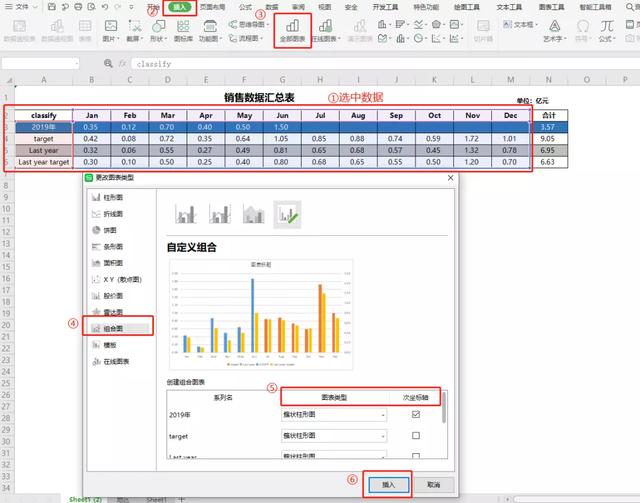Click the search icon at ribbon top right
Image resolution: width=640 pixels, height=503 pixels.
(x=631, y=7)
